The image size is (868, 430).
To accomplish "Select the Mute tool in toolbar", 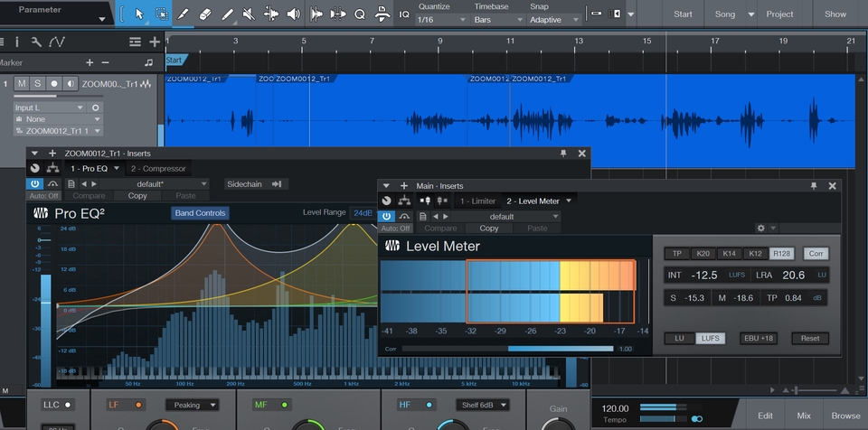I will [x=250, y=14].
